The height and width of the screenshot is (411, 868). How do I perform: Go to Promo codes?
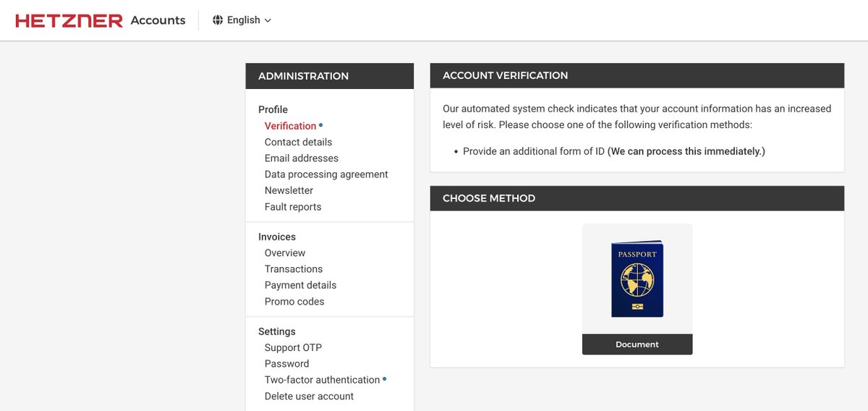(294, 302)
